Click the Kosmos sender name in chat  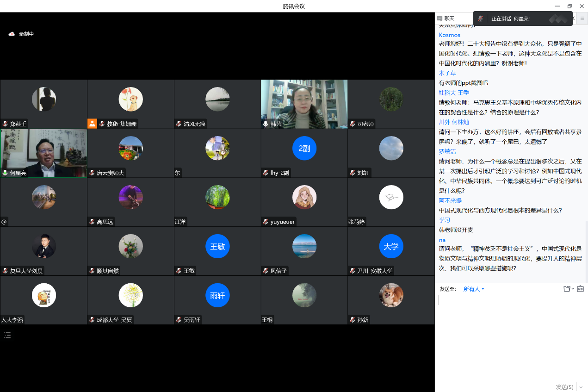pos(449,35)
